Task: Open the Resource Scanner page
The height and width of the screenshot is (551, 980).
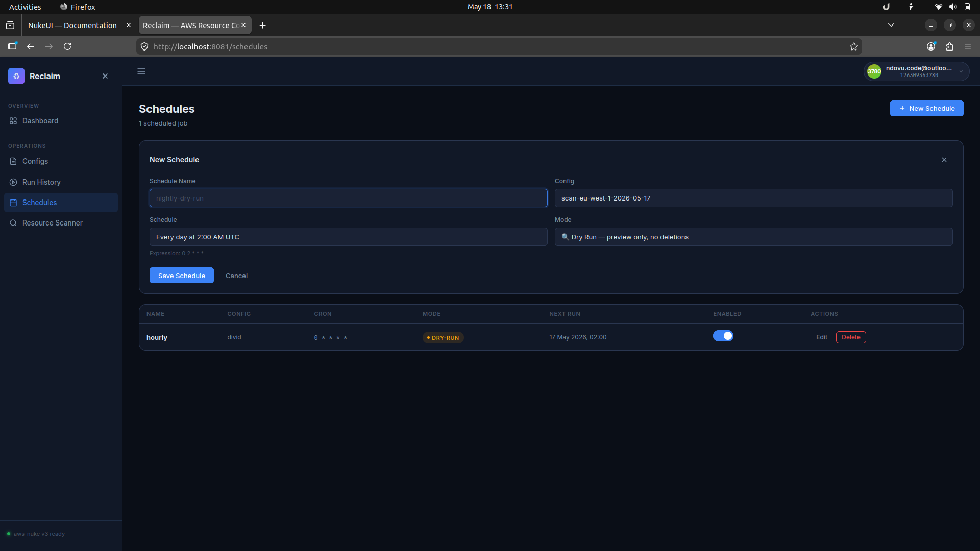Action: click(61, 223)
